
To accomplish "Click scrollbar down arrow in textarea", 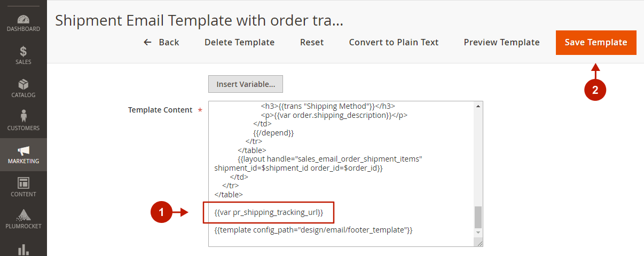I will tap(478, 233).
